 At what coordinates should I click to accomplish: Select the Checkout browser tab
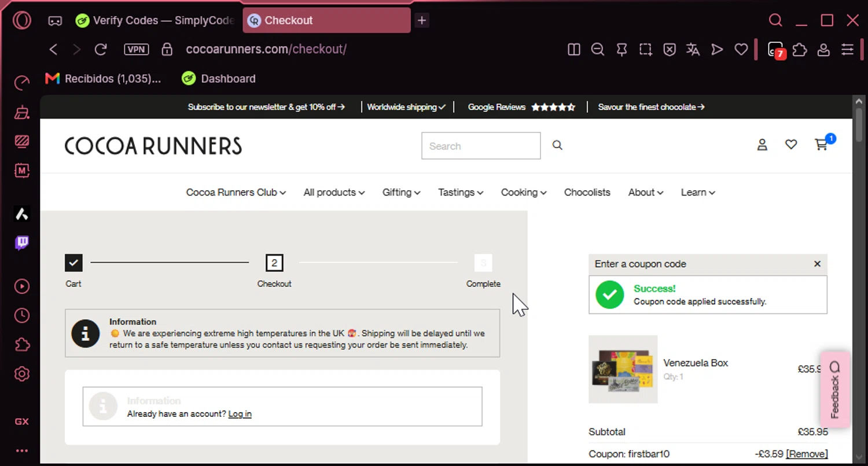point(327,21)
